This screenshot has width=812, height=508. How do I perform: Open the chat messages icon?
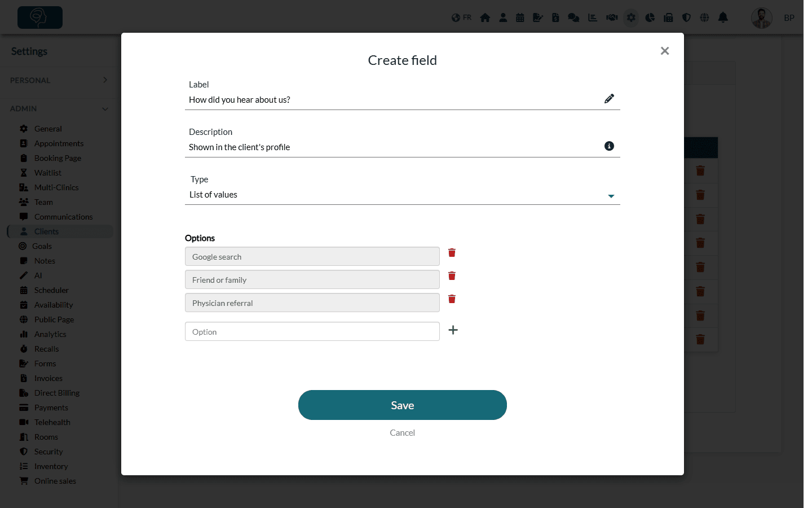pos(573,17)
